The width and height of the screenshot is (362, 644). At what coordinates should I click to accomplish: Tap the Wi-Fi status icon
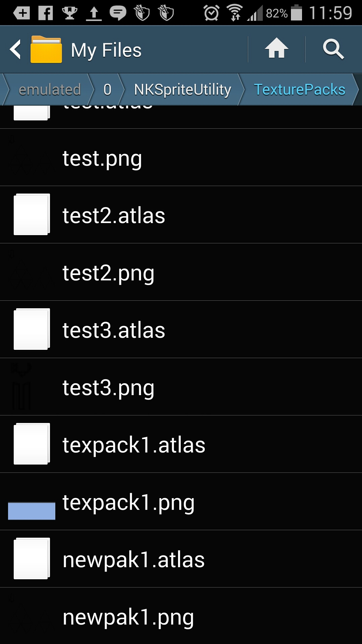(x=235, y=13)
